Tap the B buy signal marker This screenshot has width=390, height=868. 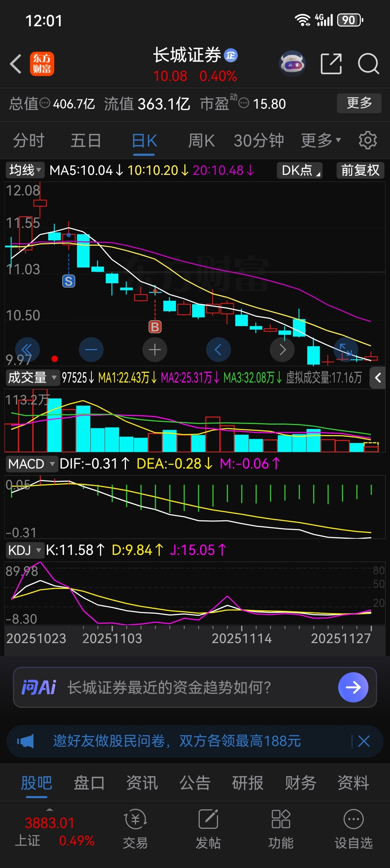click(x=155, y=327)
